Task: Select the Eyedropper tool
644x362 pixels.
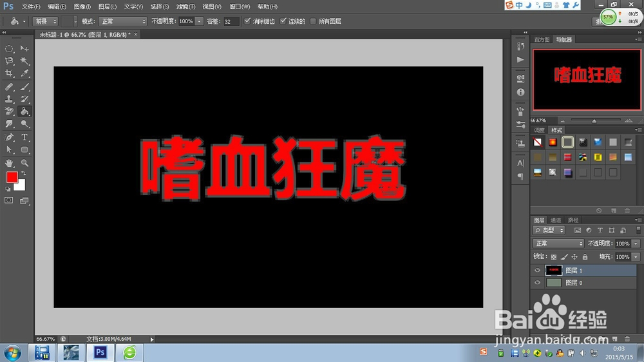Action: pos(24,73)
